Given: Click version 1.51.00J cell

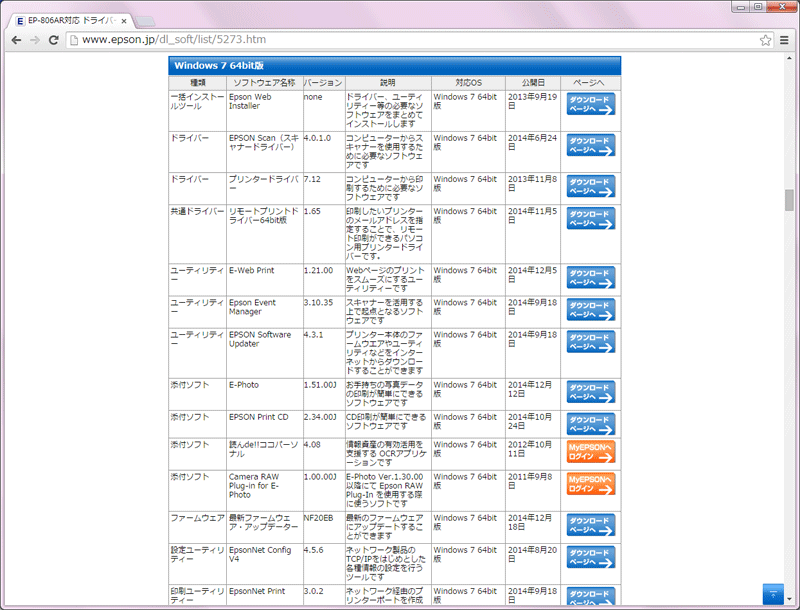Looking at the screenshot, I should pyautogui.click(x=323, y=394).
